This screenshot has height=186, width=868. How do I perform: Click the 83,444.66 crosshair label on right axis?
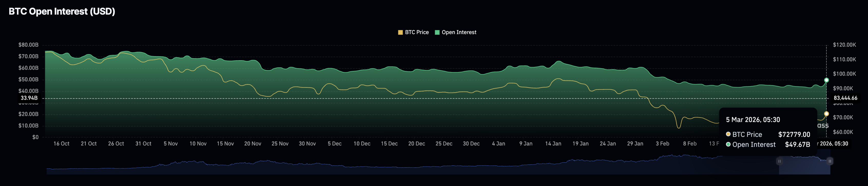(x=845, y=98)
